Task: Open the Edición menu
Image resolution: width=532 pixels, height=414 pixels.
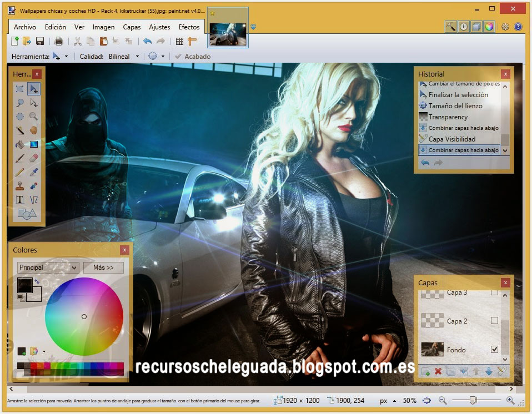Action: 56,27
